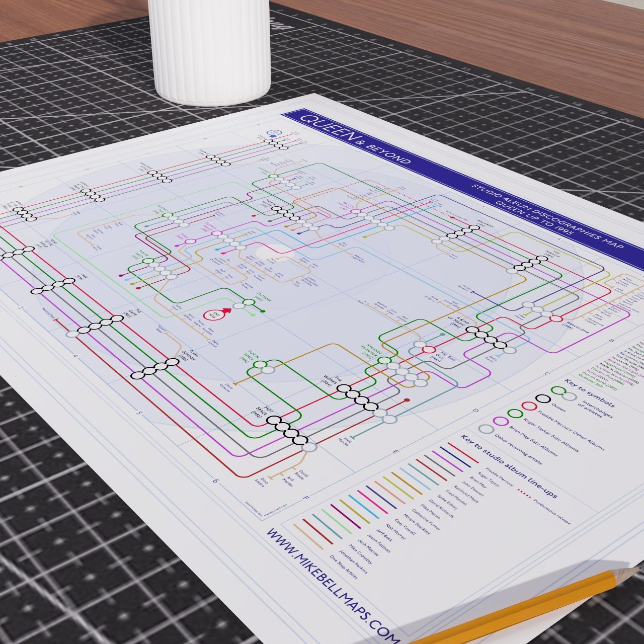Click 'THE WORKS (1984)' album label
This screenshot has height=644, width=644.
(331, 380)
